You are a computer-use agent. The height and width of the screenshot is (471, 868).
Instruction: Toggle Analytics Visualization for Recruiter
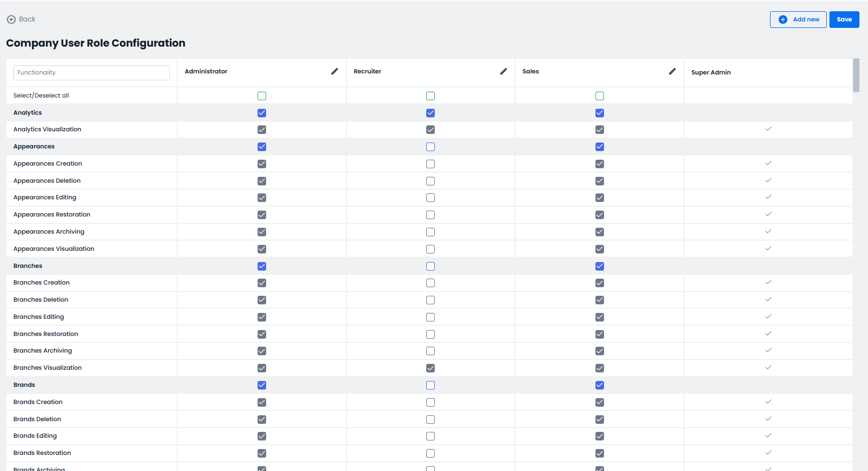[431, 130]
